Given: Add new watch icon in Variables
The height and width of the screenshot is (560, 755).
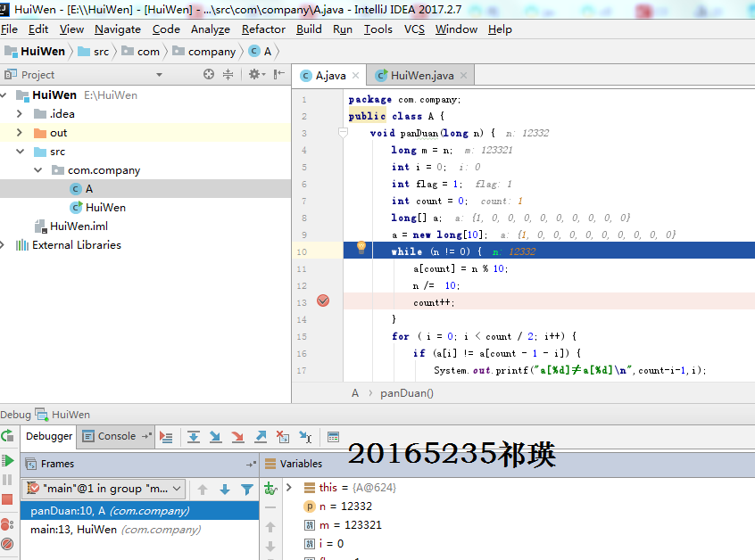Looking at the screenshot, I should coord(270,489).
